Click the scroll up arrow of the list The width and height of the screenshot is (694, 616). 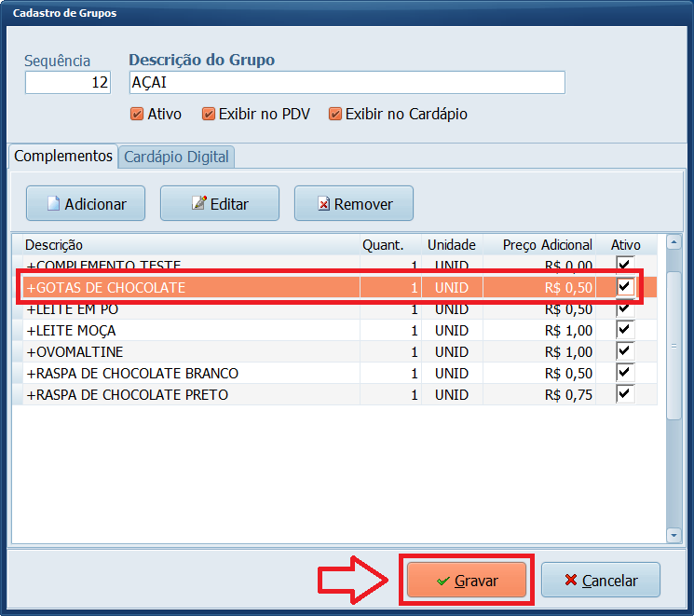click(674, 245)
